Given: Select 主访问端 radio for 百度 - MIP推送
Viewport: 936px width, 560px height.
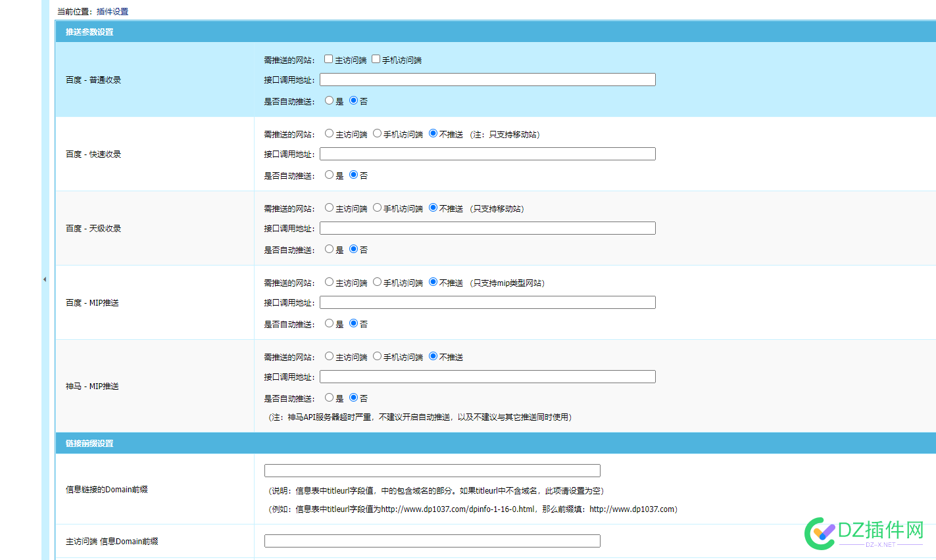Looking at the screenshot, I should click(x=329, y=282).
